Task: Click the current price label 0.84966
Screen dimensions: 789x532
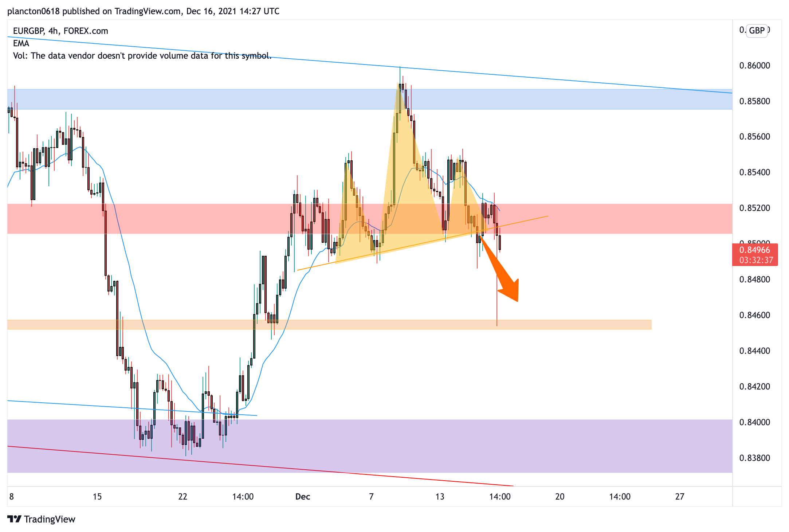Action: pyautogui.click(x=755, y=250)
